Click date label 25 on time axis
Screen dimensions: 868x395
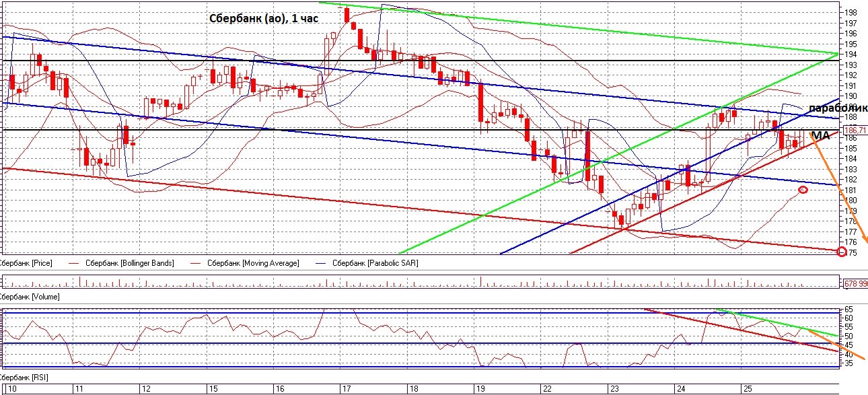747,389
